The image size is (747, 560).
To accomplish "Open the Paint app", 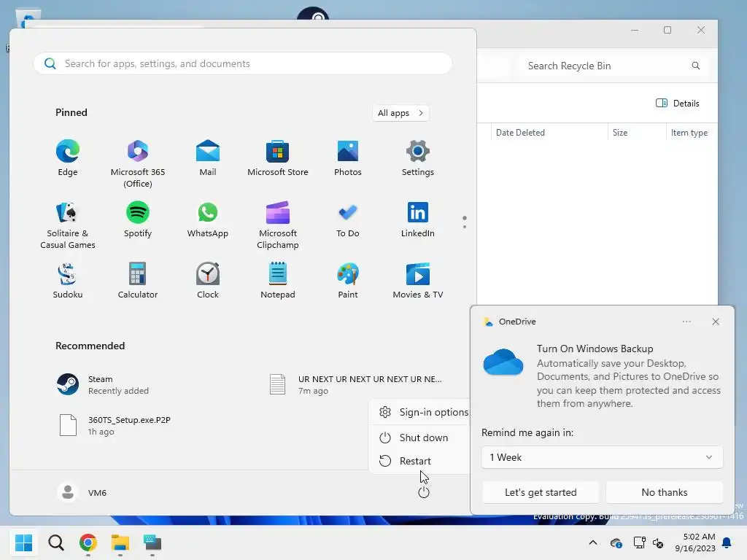I will click(348, 281).
